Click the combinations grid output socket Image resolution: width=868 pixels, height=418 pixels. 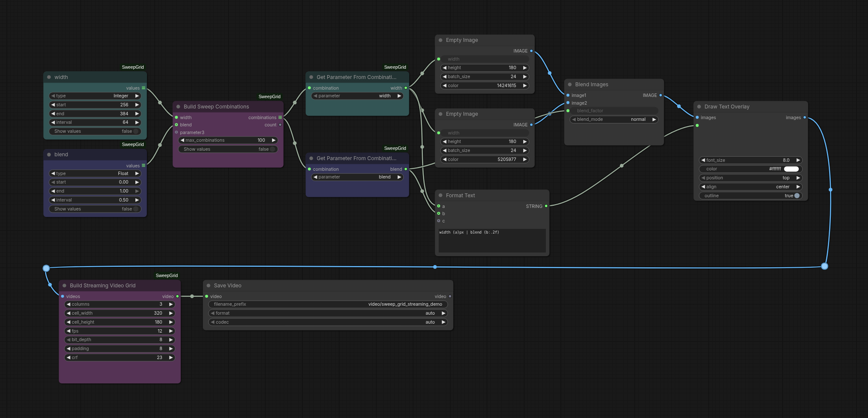pos(280,117)
